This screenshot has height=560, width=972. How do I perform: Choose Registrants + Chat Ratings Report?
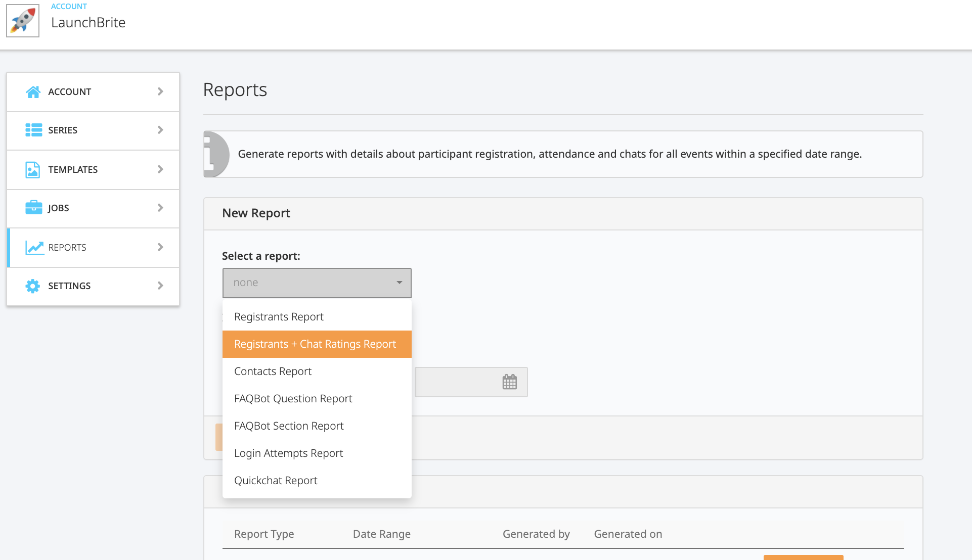point(315,344)
